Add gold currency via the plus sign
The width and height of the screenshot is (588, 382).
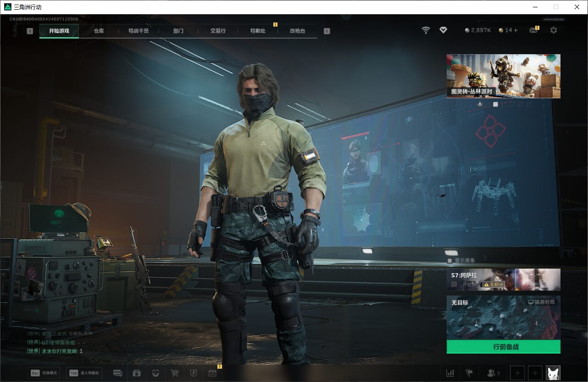pos(516,30)
